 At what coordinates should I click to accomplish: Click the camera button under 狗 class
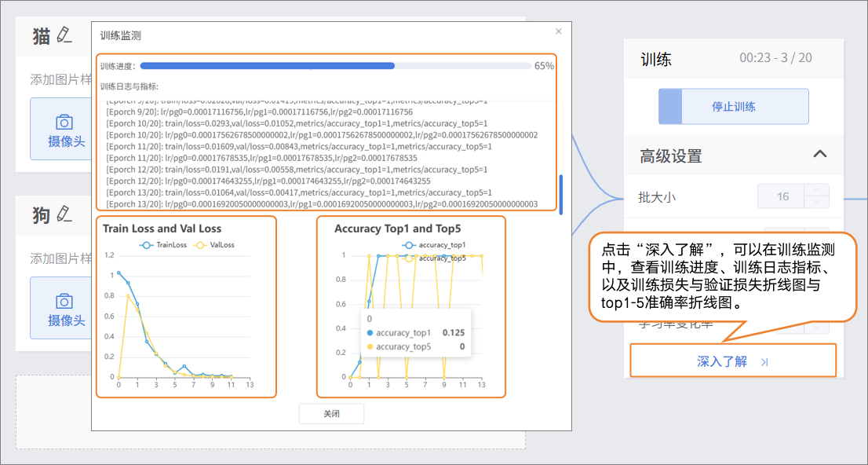[x=63, y=309]
